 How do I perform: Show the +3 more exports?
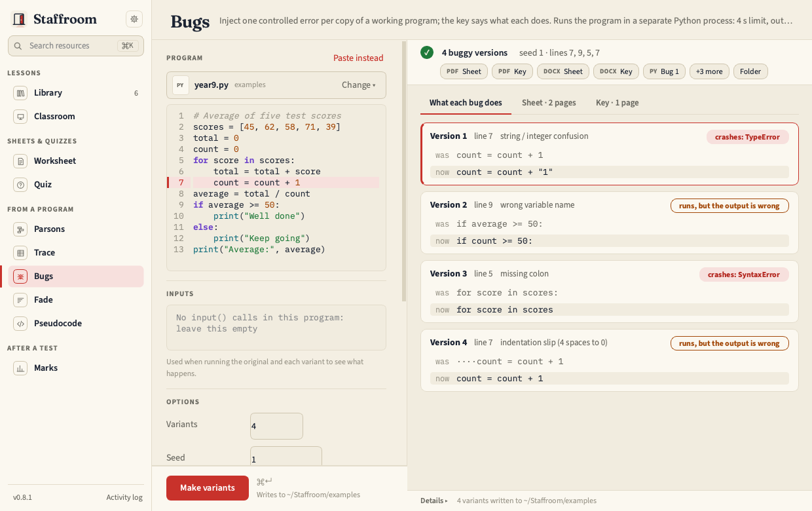point(709,71)
